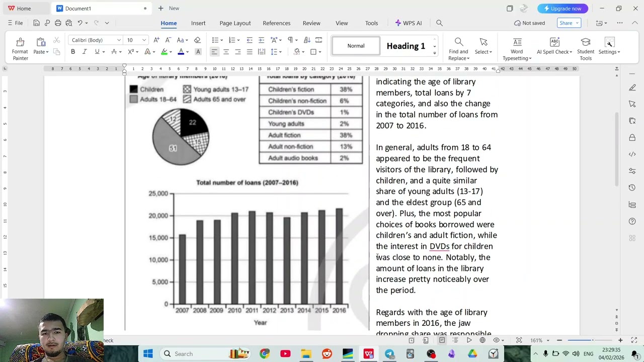This screenshot has height=362, width=644.
Task: Center align the paragraph
Action: (x=226, y=52)
